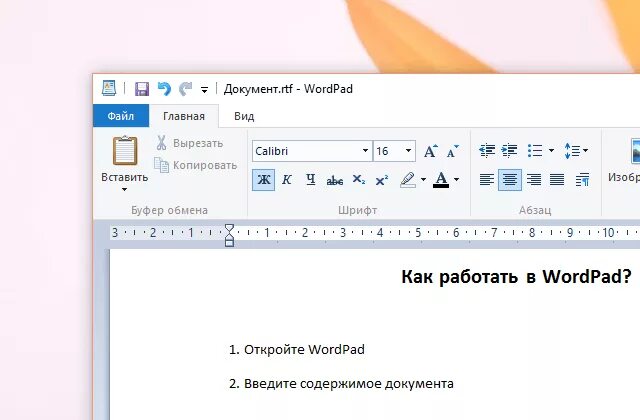Open the font family dropdown arrow
Image resolution: width=640 pixels, height=420 pixels.
tap(366, 151)
